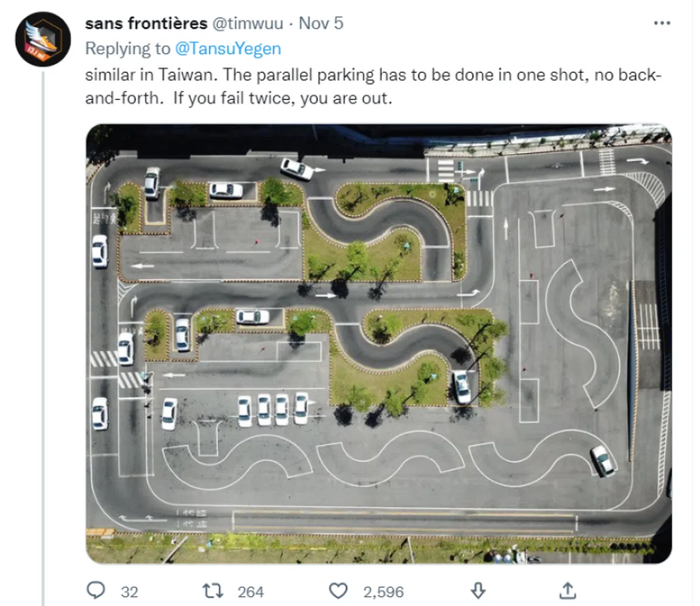The height and width of the screenshot is (606, 700).
Task: Click the sans frontières profile avatar
Action: pos(43,39)
